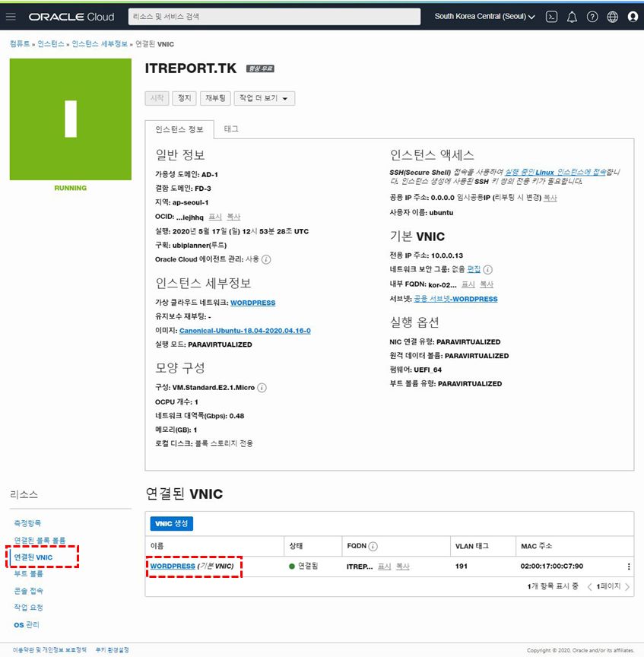The width and height of the screenshot is (644, 657).
Task: Click the green instance thumbnail image
Action: tap(71, 119)
